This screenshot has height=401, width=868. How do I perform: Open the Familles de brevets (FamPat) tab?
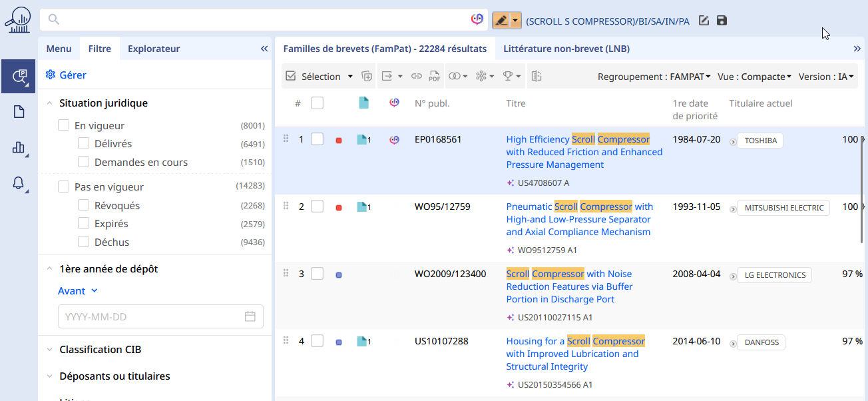(385, 49)
